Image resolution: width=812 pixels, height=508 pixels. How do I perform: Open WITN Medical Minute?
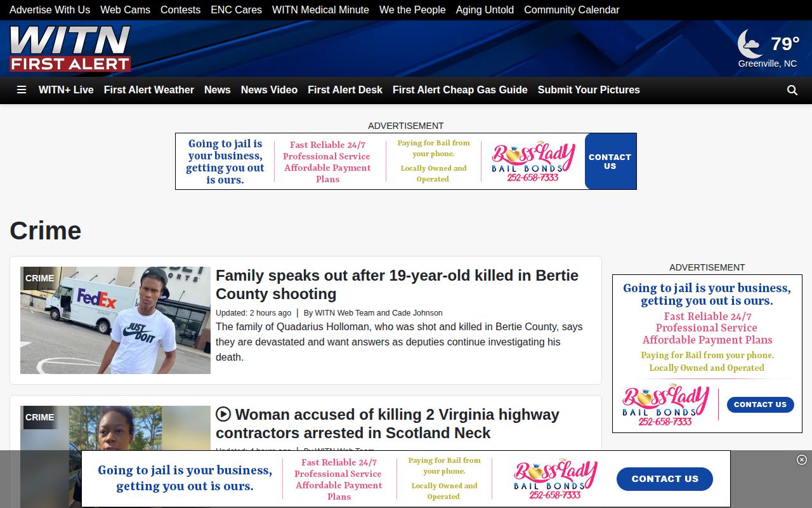coord(320,10)
